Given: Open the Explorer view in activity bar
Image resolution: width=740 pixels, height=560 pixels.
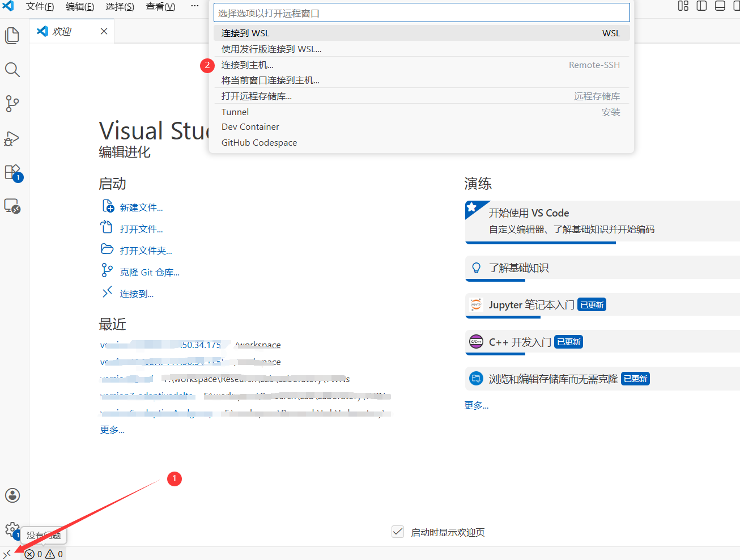Looking at the screenshot, I should point(12,36).
